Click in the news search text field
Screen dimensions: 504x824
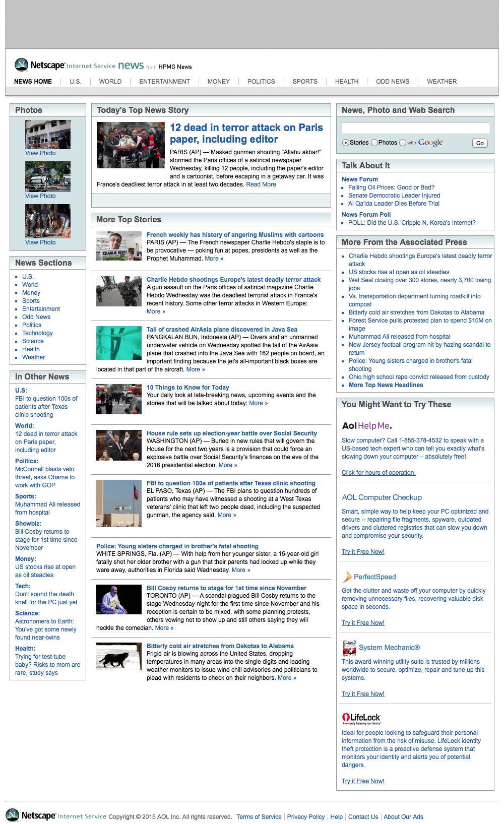coord(415,128)
